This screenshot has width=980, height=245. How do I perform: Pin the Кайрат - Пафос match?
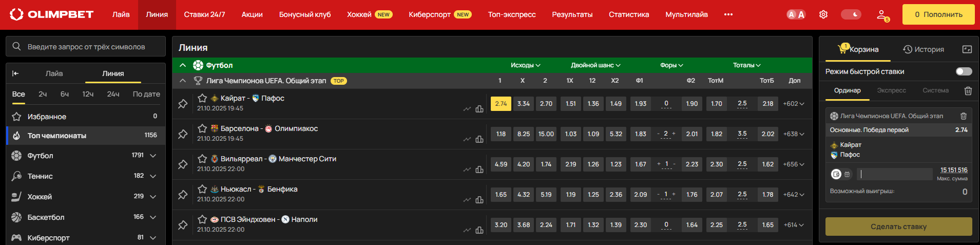coord(183,104)
